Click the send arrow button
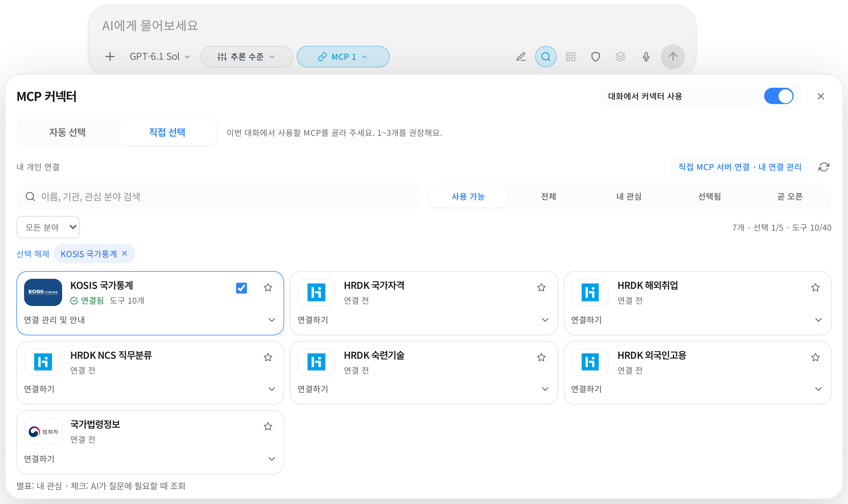The height and width of the screenshot is (504, 848). click(x=672, y=57)
